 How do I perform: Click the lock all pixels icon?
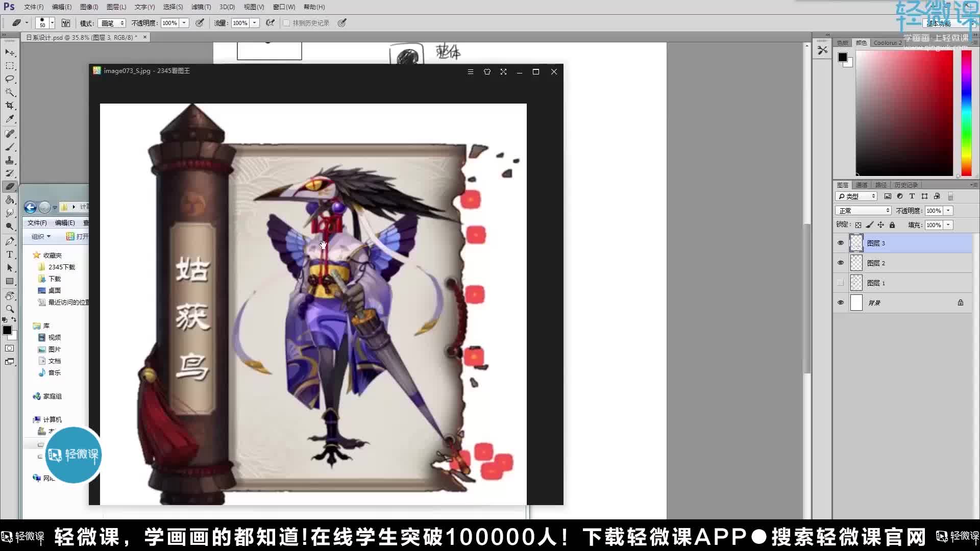click(892, 225)
